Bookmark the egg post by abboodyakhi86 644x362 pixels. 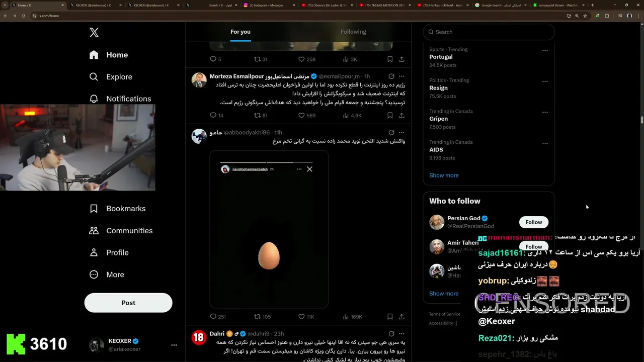pyautogui.click(x=390, y=317)
